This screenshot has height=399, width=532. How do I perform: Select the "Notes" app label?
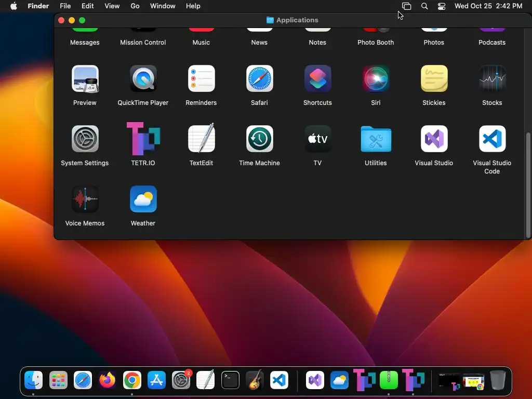(x=317, y=43)
